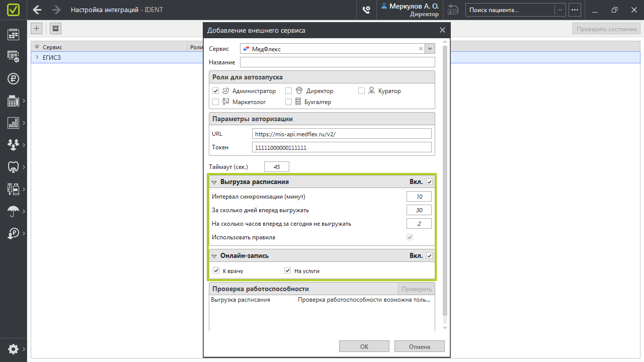Click the ruble payments sidebar icon
This screenshot has height=362, width=644.
tap(13, 78)
